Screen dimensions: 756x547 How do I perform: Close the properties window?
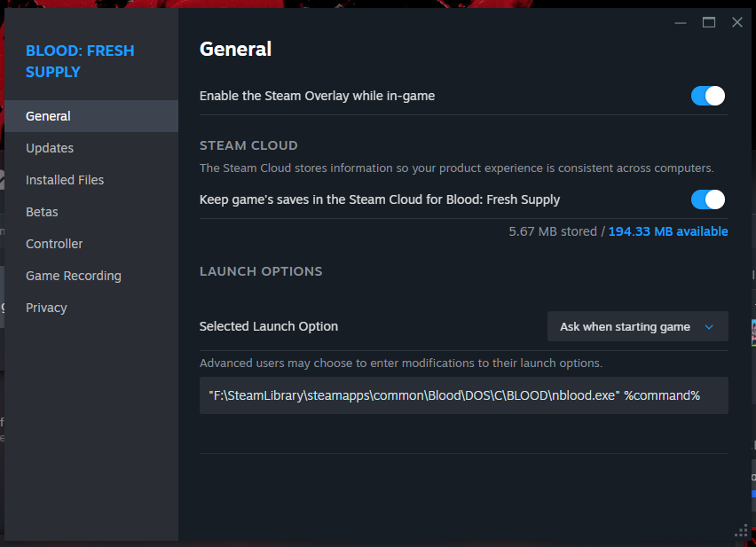(x=736, y=22)
